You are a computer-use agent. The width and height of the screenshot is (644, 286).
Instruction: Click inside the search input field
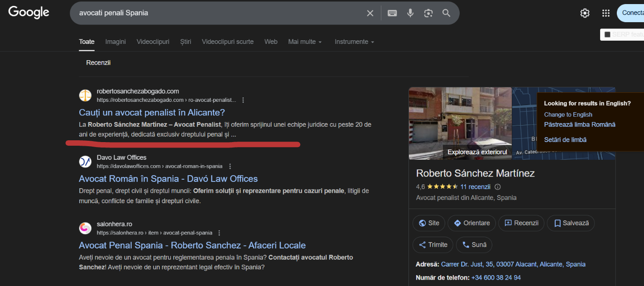point(217,13)
